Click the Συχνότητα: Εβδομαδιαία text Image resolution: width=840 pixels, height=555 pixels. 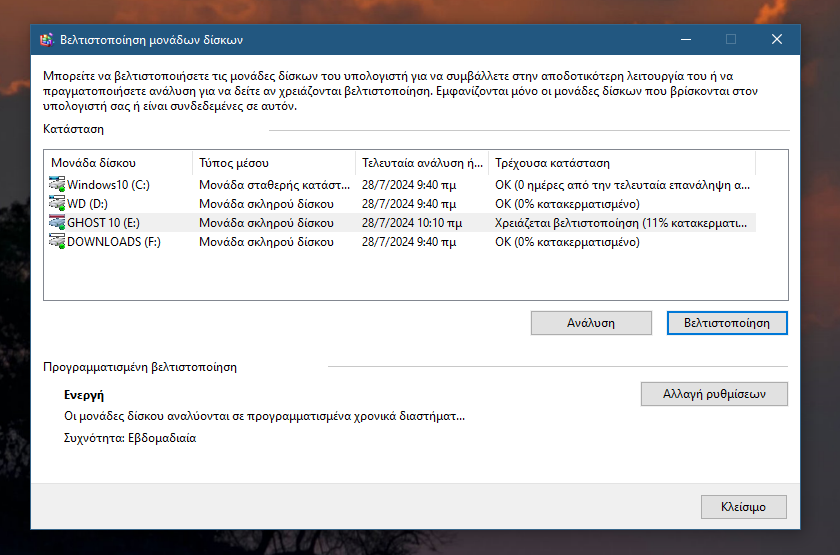(130, 438)
